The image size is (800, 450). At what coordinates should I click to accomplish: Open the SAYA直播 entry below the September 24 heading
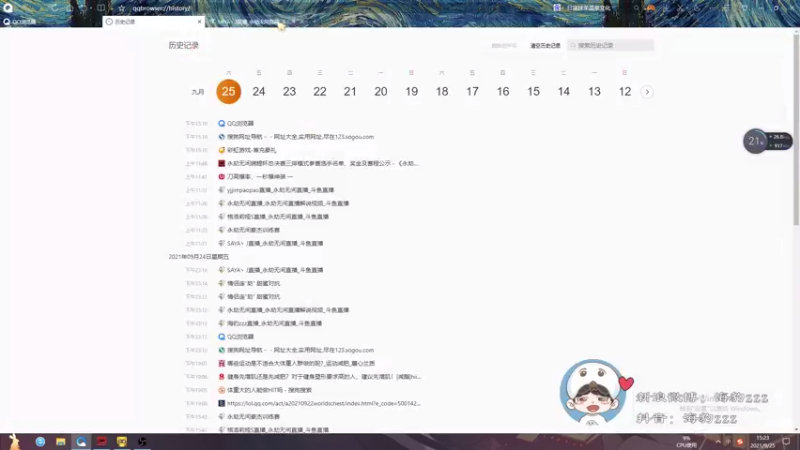coord(274,270)
